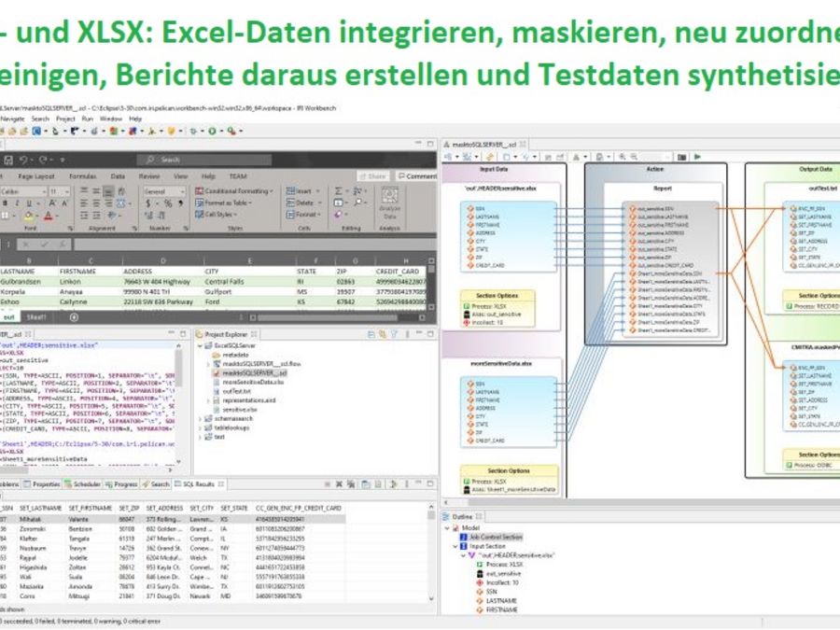Collapse the ExcelSQLServer project node

201,346
